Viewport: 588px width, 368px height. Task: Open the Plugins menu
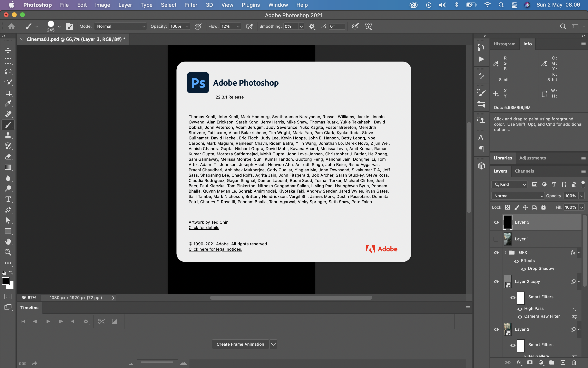pos(251,5)
